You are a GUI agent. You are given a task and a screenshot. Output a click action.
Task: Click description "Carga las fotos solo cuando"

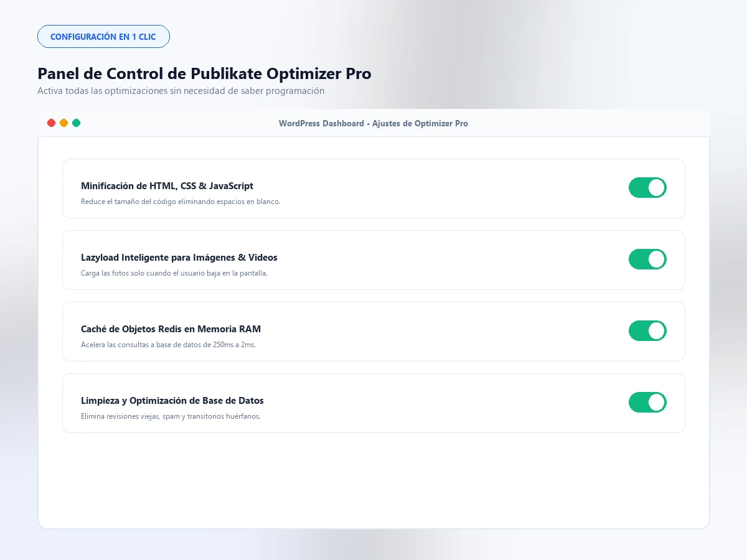[174, 273]
